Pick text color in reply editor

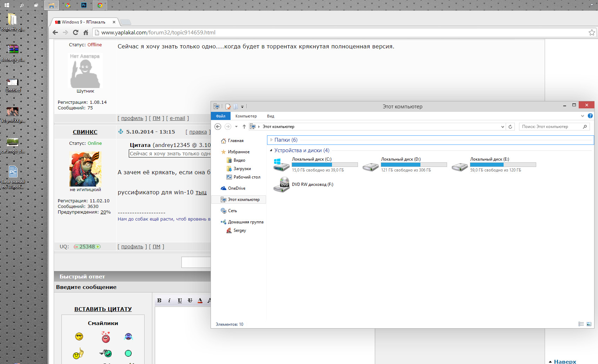click(x=200, y=300)
